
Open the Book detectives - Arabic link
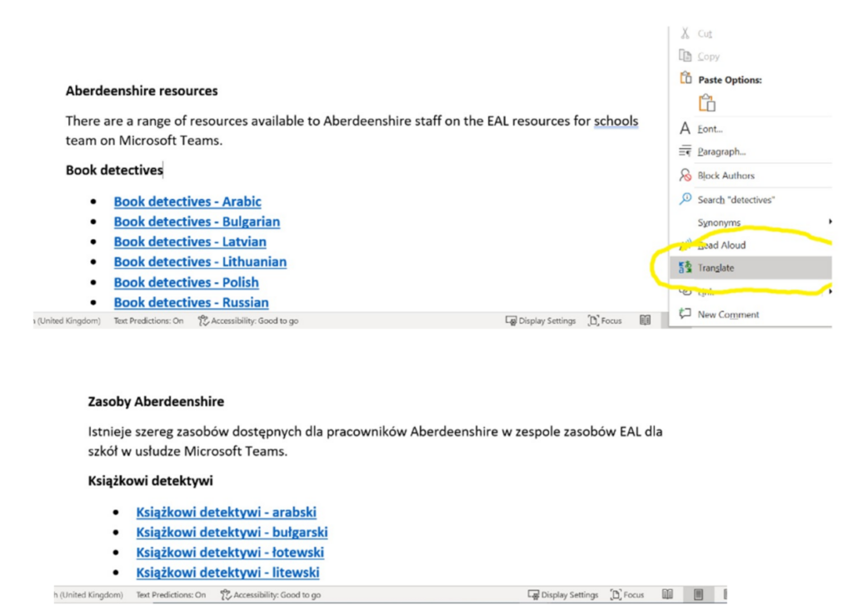[187, 201]
